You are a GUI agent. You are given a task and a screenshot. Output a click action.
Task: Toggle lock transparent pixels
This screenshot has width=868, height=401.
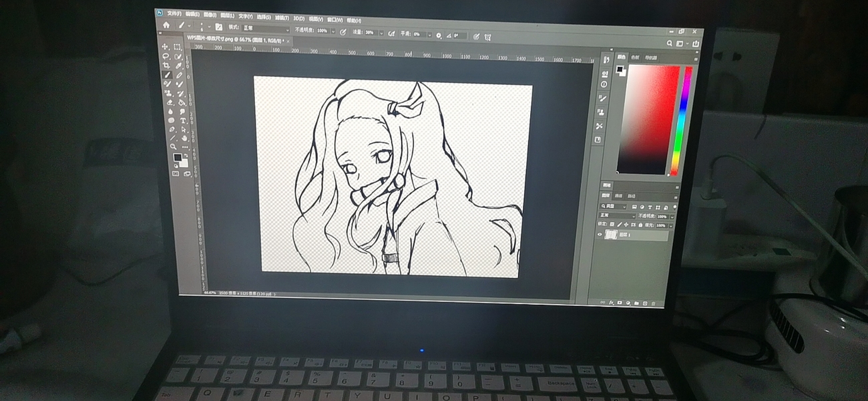click(x=612, y=224)
